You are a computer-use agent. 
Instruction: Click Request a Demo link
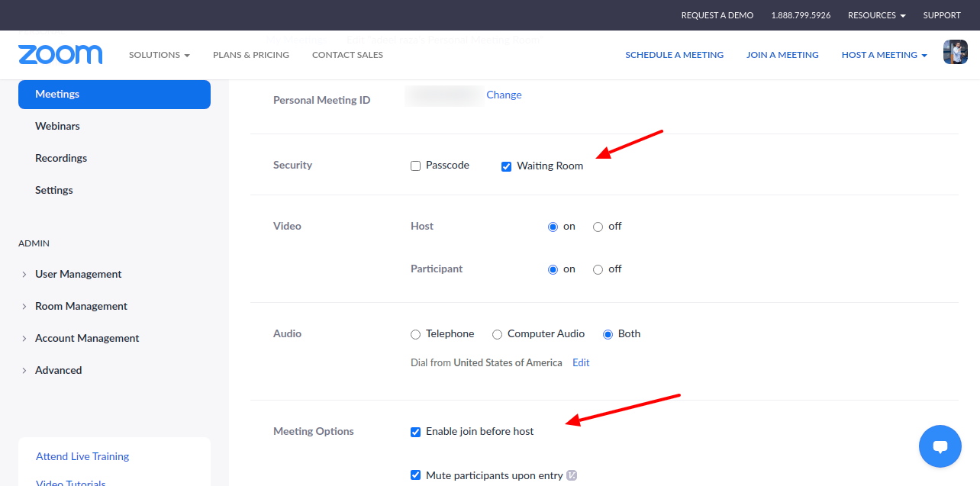(717, 15)
